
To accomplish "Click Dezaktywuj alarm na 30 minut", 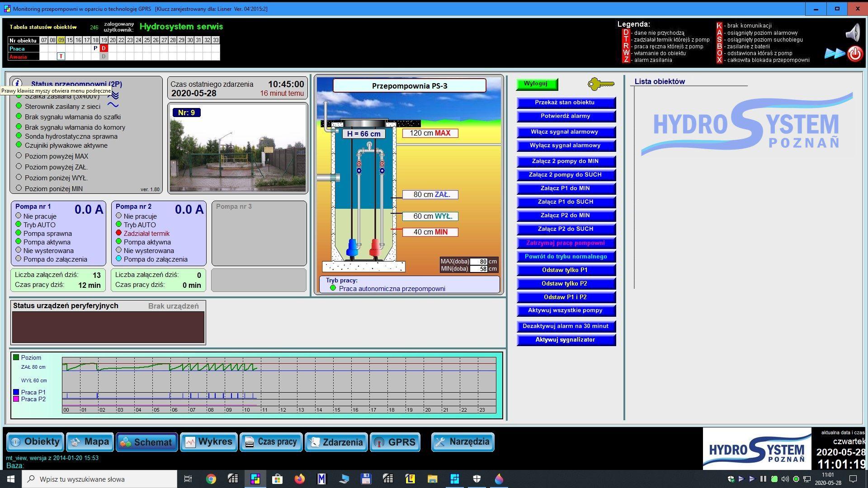I will pyautogui.click(x=566, y=326).
